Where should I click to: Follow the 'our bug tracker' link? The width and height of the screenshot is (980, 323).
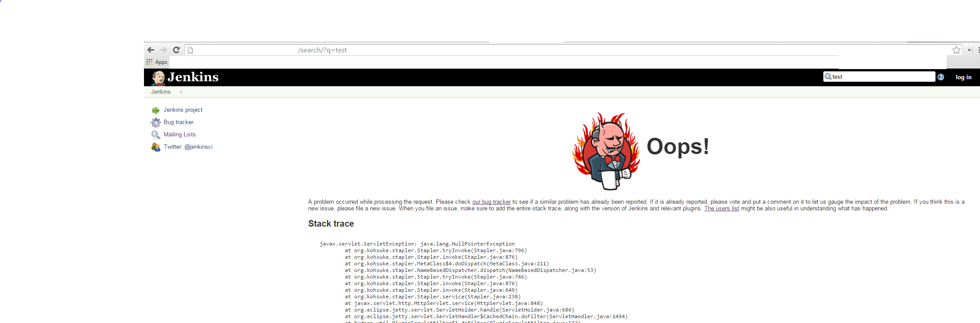tap(491, 202)
